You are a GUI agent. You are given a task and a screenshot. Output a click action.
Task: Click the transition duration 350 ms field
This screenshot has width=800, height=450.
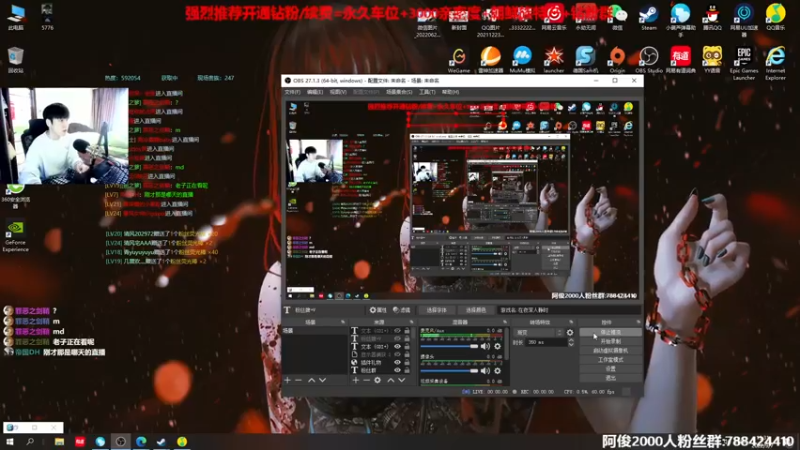pos(546,342)
